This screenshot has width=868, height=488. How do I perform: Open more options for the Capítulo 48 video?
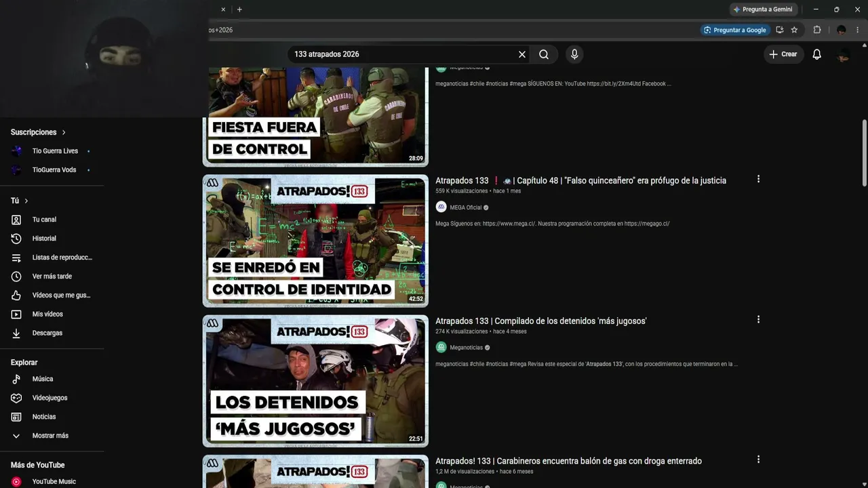pos(758,179)
